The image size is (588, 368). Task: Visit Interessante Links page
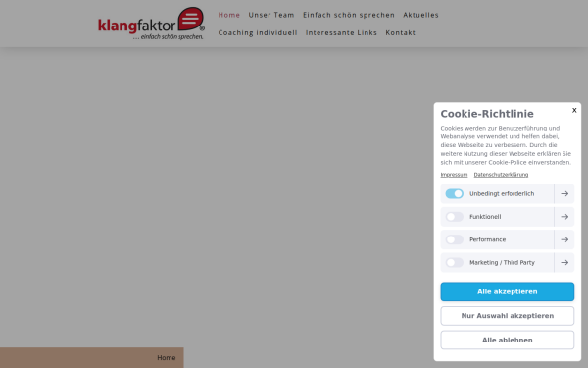(341, 32)
